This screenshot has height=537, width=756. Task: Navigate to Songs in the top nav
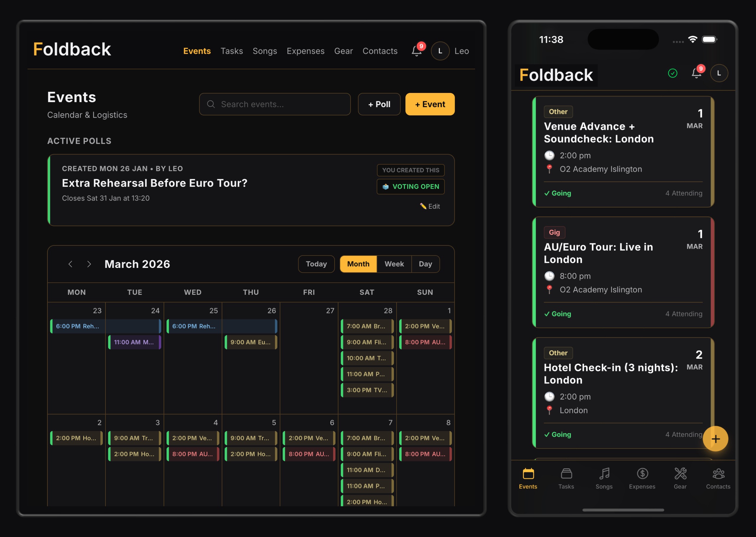point(264,51)
